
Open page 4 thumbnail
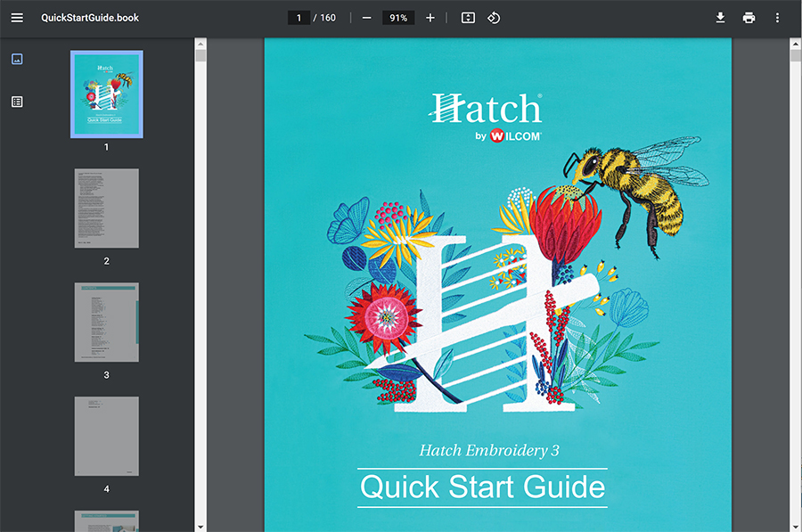[x=106, y=435]
